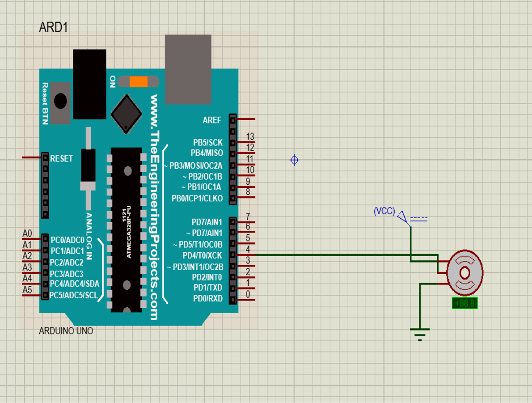Image resolution: width=532 pixels, height=403 pixels.
Task: Click the orange ON power LED
Action: (139, 82)
